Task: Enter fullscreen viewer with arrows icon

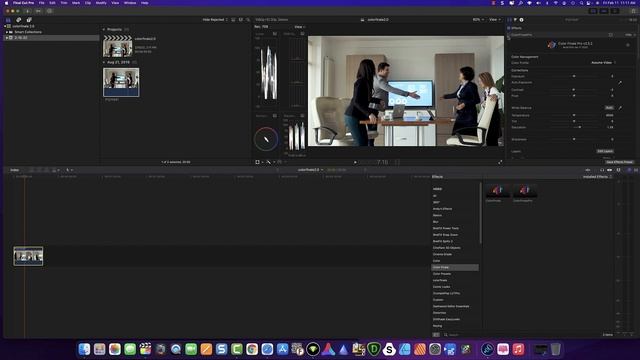Action: [x=500, y=162]
